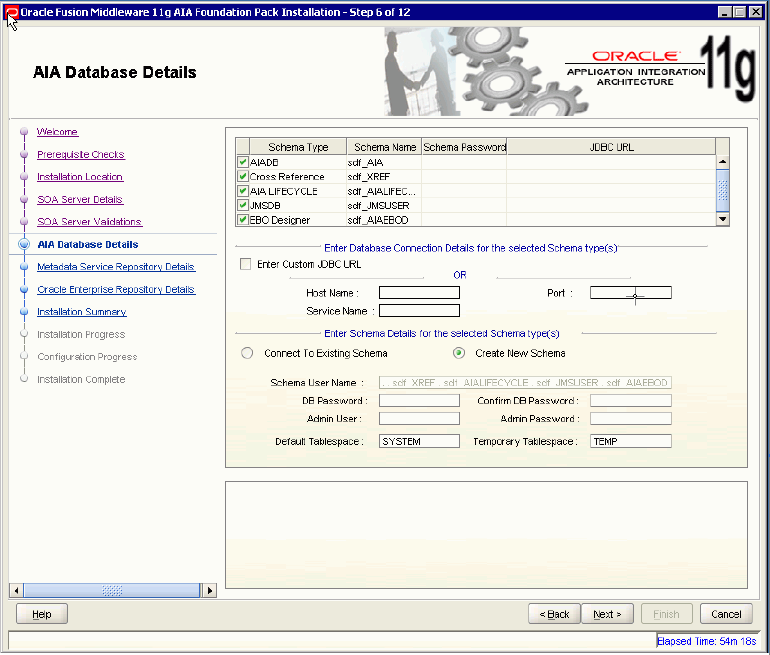The height and width of the screenshot is (655, 770).
Task: Click the Installation Summary step bullet
Action: coord(24,312)
